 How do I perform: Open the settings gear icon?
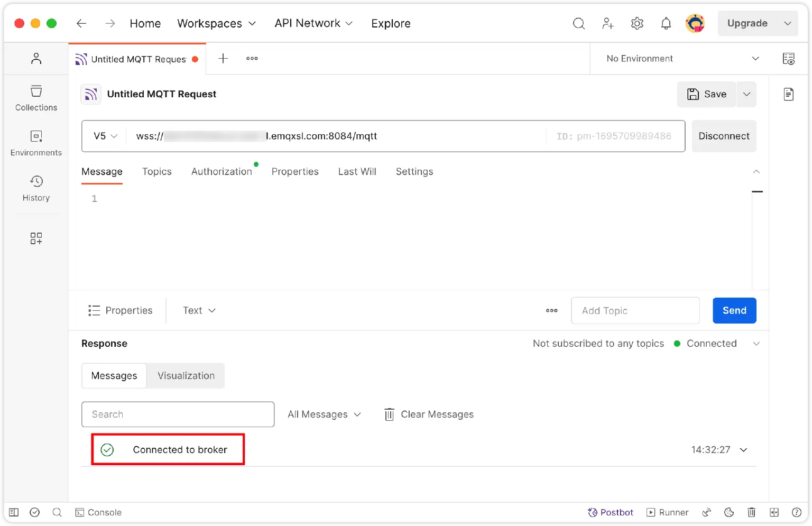pos(637,23)
